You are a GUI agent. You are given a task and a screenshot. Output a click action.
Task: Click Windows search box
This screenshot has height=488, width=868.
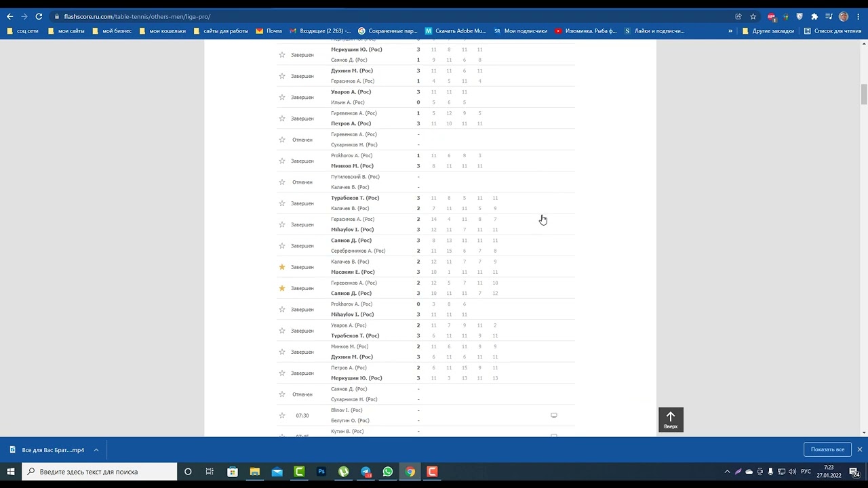point(100,472)
